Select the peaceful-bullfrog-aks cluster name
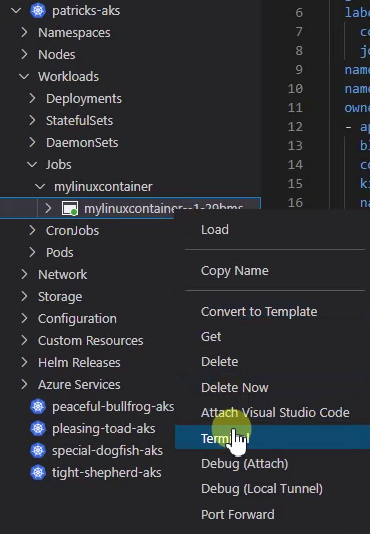Viewport: 370px width, 534px height. 113,407
